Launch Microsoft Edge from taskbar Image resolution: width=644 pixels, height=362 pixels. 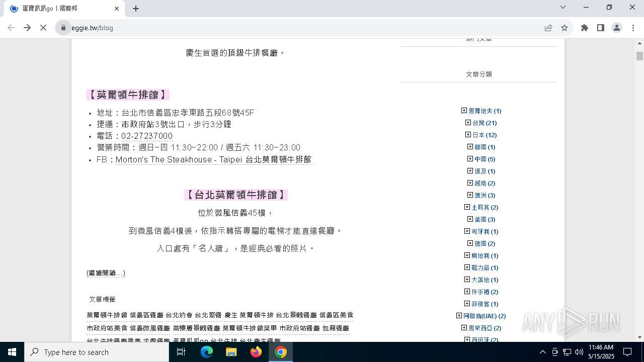coord(207,352)
